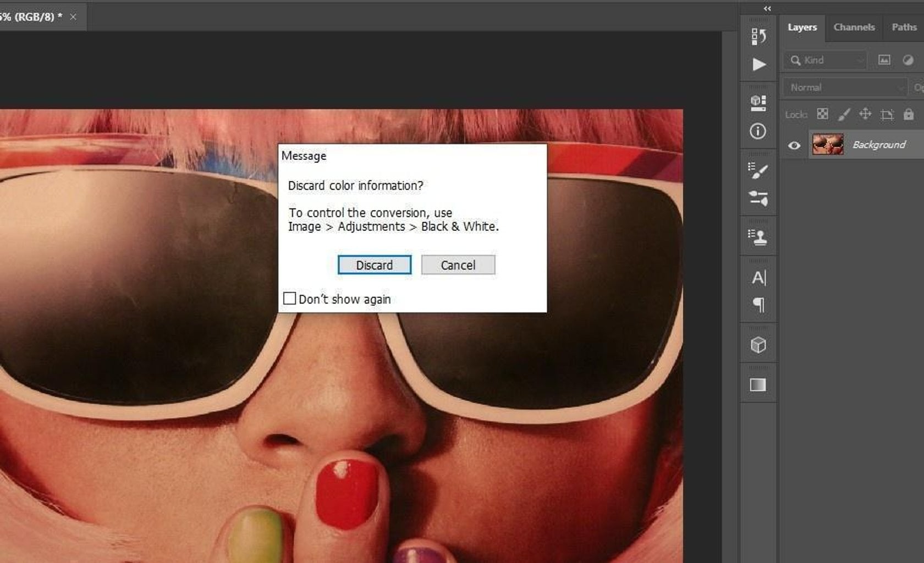Click Discard in the message dialog
The image size is (924, 563).
pyautogui.click(x=374, y=265)
